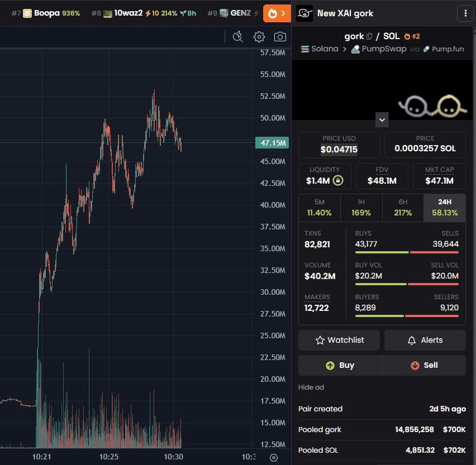Viewport: 476px width, 465px height.
Task: Click the chart time-axis settings icon
Action: click(x=274, y=457)
